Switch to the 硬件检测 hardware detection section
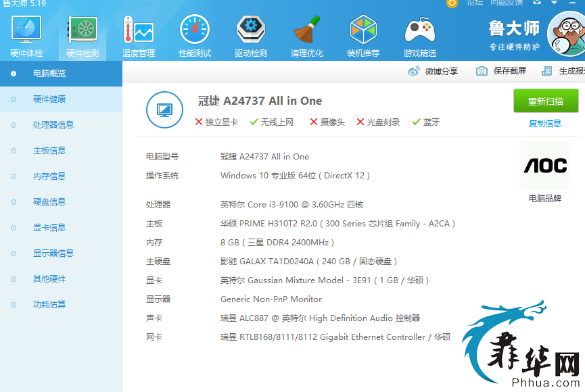This screenshot has width=585, height=392. pyautogui.click(x=83, y=36)
